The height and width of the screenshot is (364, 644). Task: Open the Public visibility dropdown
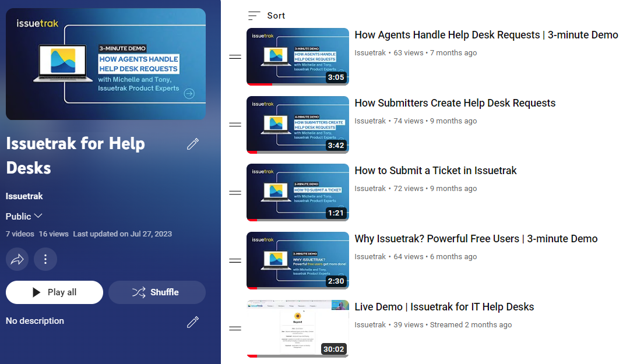pyautogui.click(x=24, y=216)
